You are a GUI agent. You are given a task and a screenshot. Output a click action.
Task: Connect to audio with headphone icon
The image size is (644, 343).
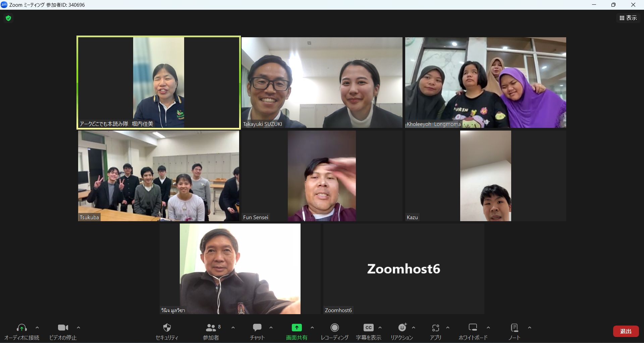pyautogui.click(x=22, y=328)
